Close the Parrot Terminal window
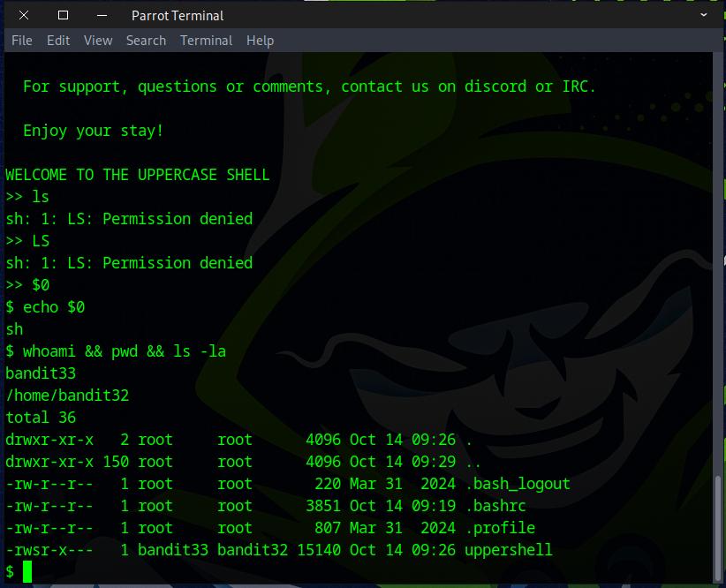 (23, 15)
